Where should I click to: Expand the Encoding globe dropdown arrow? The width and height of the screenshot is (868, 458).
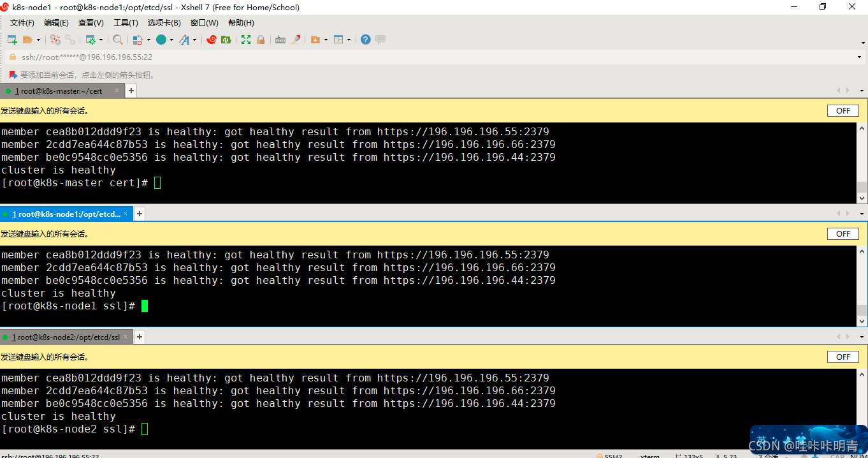pos(171,40)
